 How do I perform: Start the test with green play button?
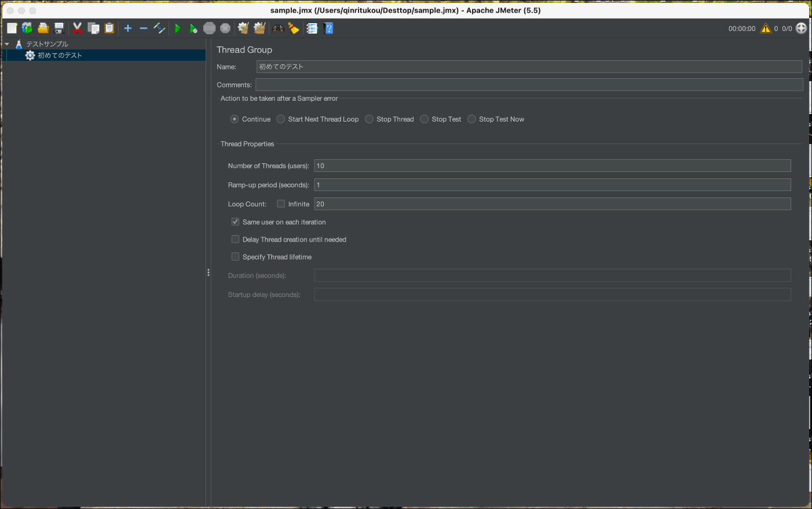point(178,28)
